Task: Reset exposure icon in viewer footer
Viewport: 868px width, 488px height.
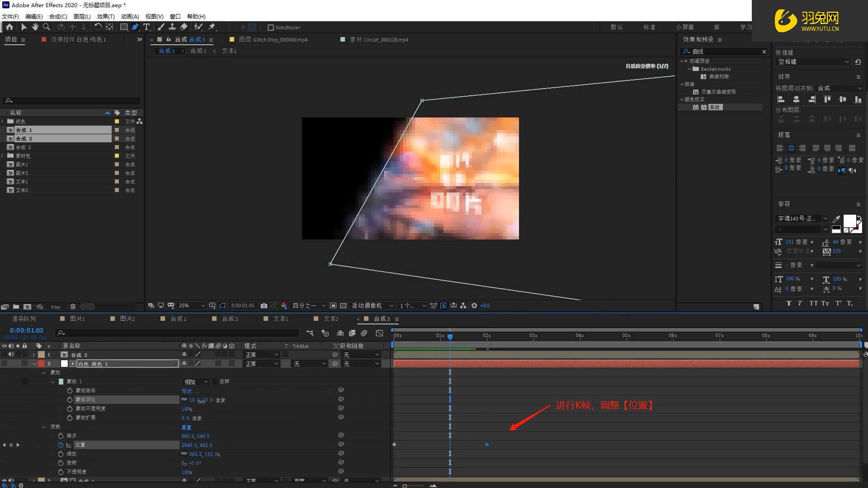Action: 474,306
